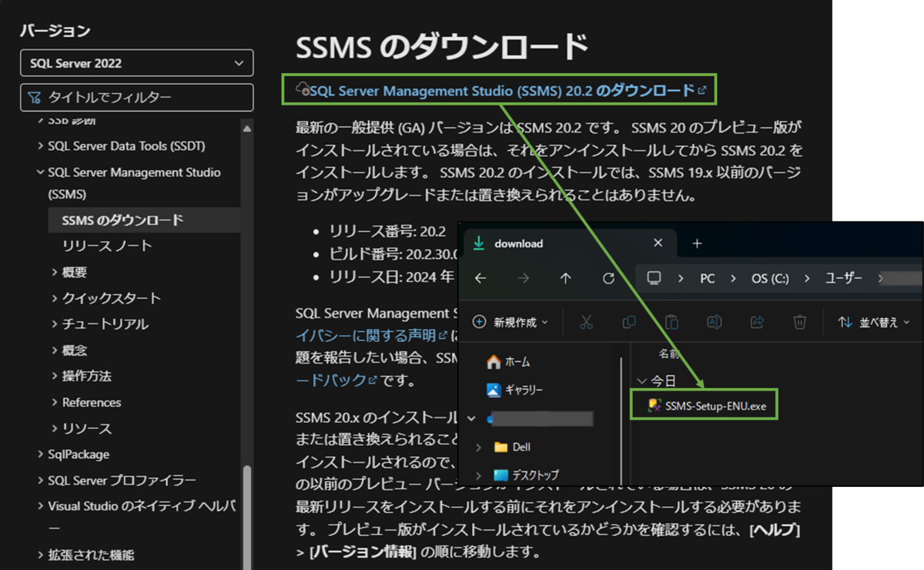Open the 並べ替え sort dropdown
The height and width of the screenshot is (570, 924).
tap(874, 323)
